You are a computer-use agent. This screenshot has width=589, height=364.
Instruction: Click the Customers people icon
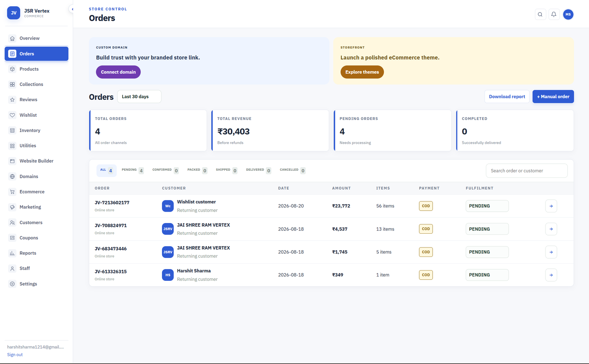click(12, 223)
